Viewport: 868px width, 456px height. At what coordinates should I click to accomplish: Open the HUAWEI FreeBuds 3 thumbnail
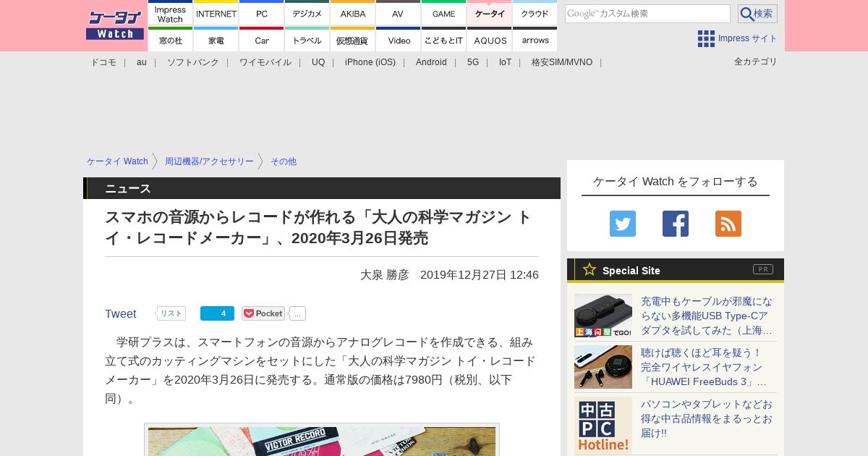click(603, 367)
